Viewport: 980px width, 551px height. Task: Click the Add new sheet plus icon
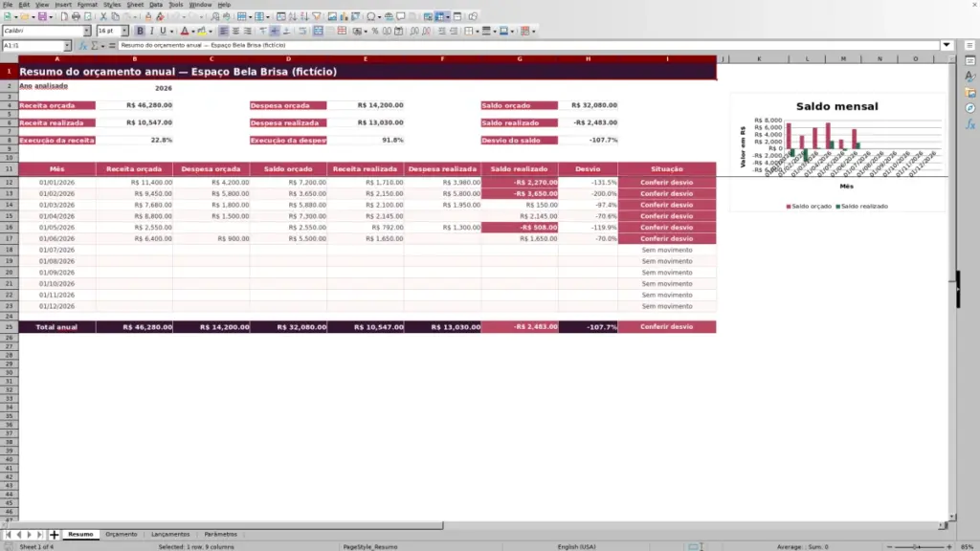click(54, 535)
